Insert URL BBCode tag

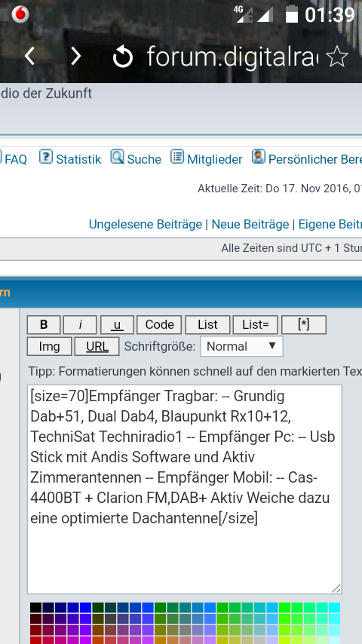[x=97, y=346]
